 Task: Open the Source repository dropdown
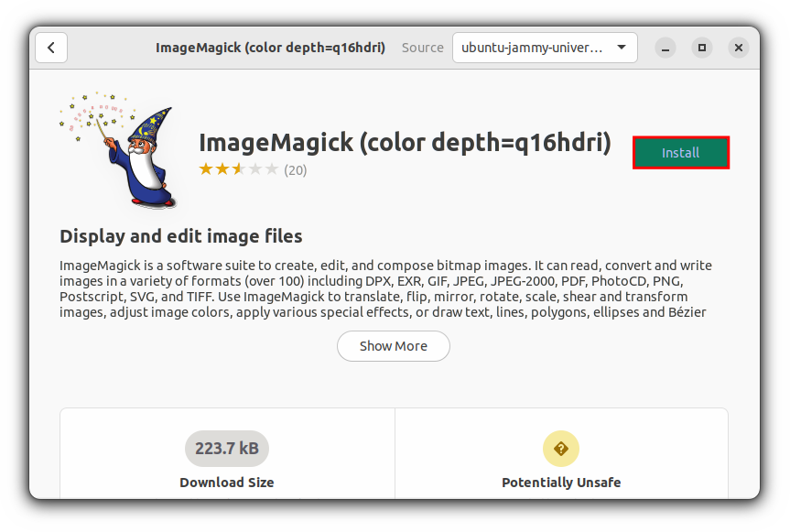[545, 48]
